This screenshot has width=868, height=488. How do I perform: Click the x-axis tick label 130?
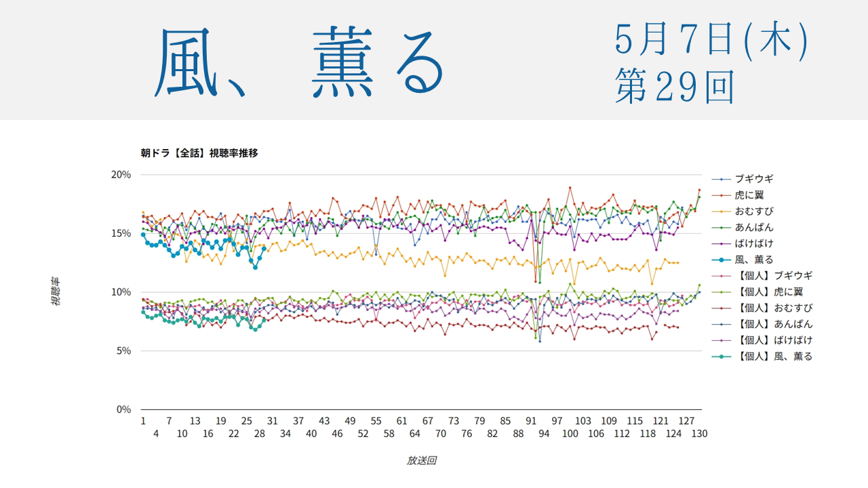(699, 434)
